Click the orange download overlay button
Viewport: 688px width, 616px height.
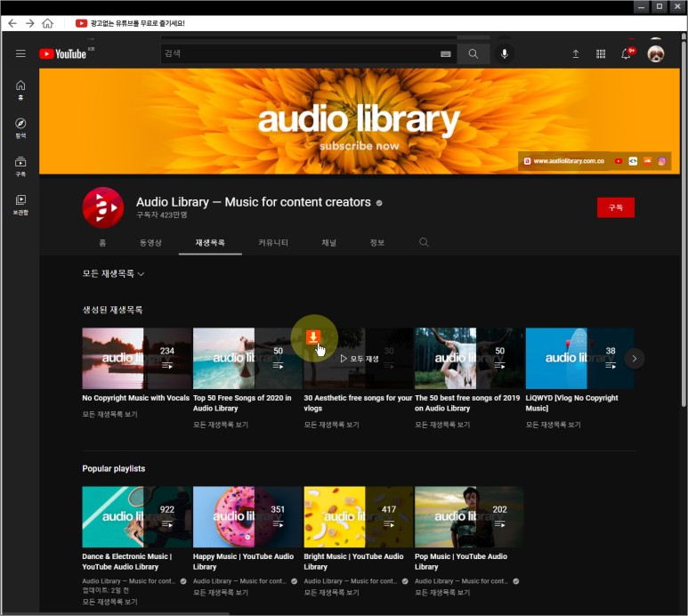pos(312,337)
